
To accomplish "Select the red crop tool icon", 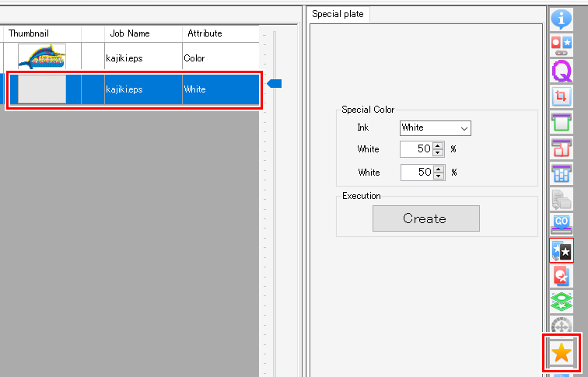I will pyautogui.click(x=561, y=97).
